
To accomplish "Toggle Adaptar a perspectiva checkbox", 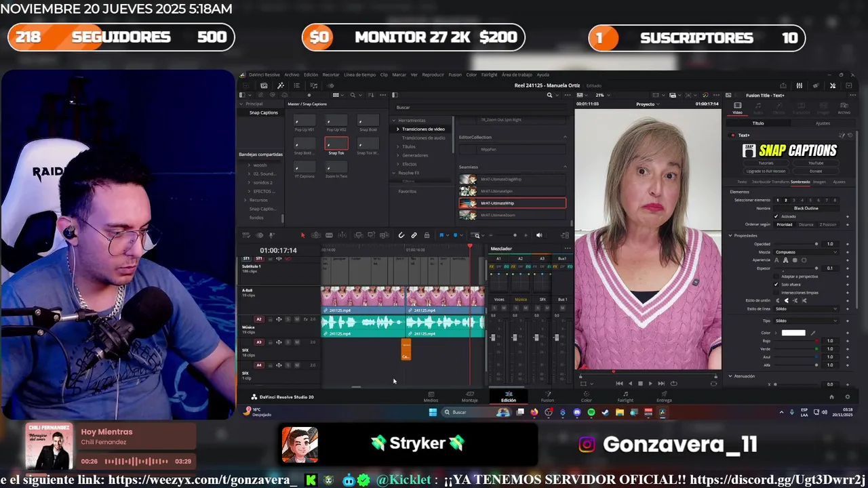I will (x=776, y=277).
